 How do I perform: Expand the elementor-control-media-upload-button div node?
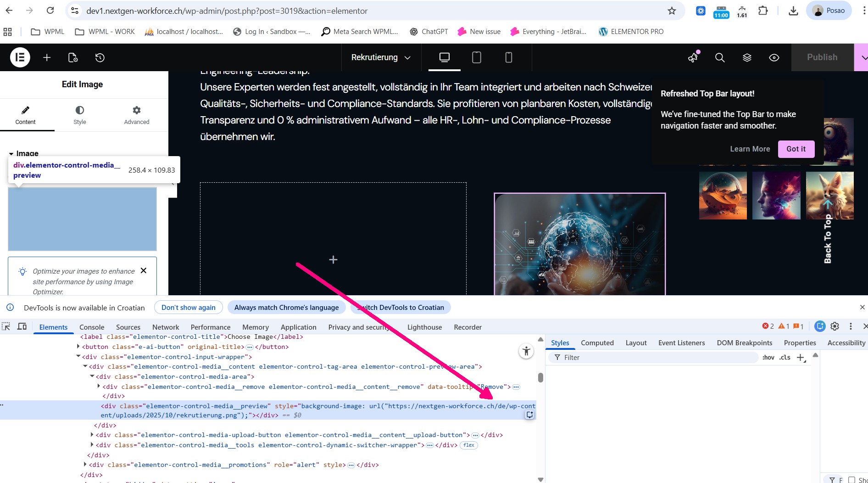[92, 435]
